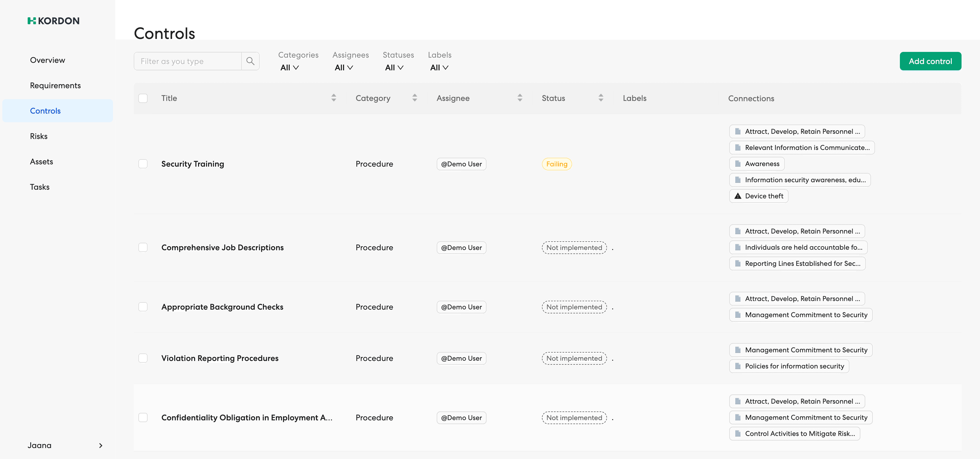Sort by Status column arrows
This screenshot has height=459, width=980.
[600, 98]
